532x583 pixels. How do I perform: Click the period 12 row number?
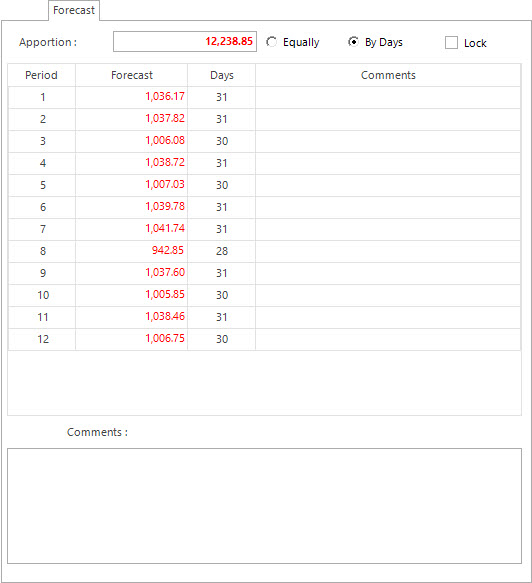[x=42, y=339]
